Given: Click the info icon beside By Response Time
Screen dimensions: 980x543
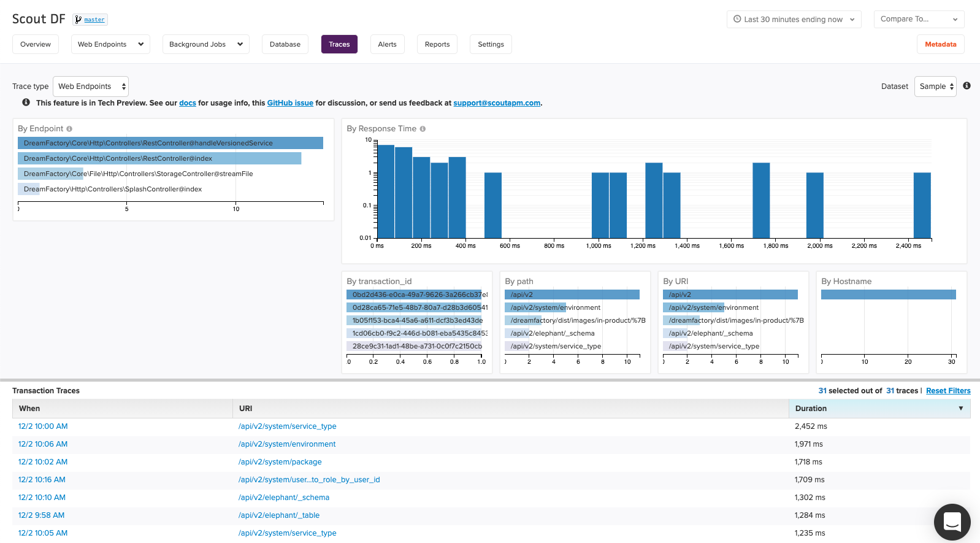Looking at the screenshot, I should [423, 129].
